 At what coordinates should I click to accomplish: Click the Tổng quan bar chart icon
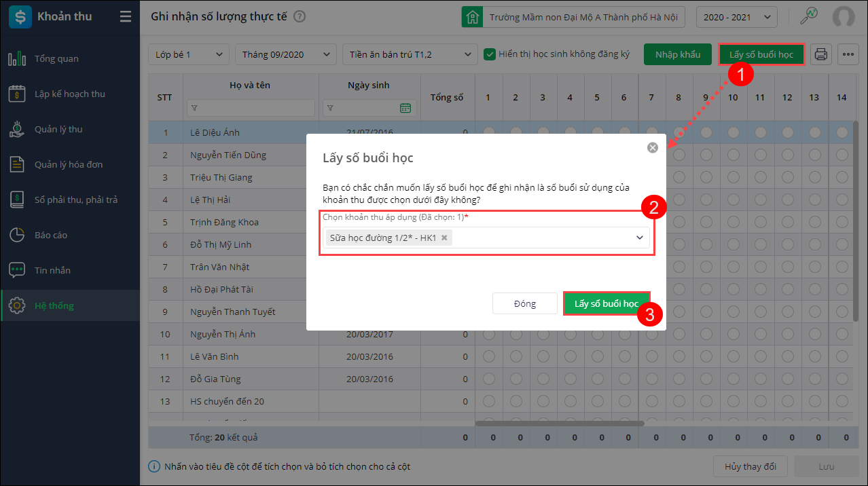(x=17, y=58)
